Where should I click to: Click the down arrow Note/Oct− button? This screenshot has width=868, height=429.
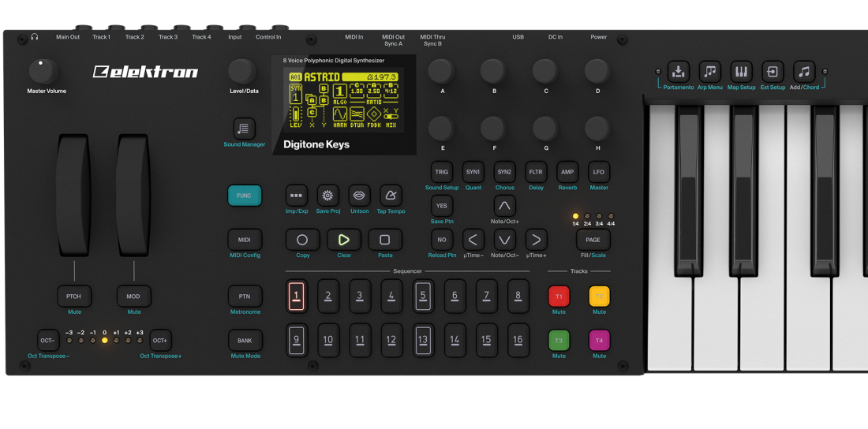(x=504, y=240)
